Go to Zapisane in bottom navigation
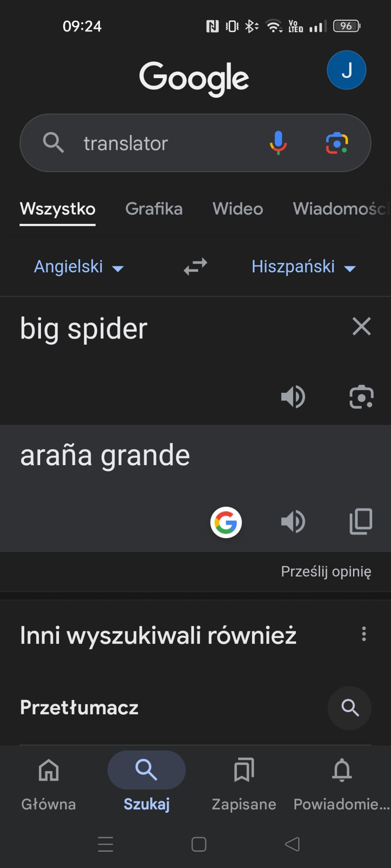The width and height of the screenshot is (391, 868). [x=244, y=781]
